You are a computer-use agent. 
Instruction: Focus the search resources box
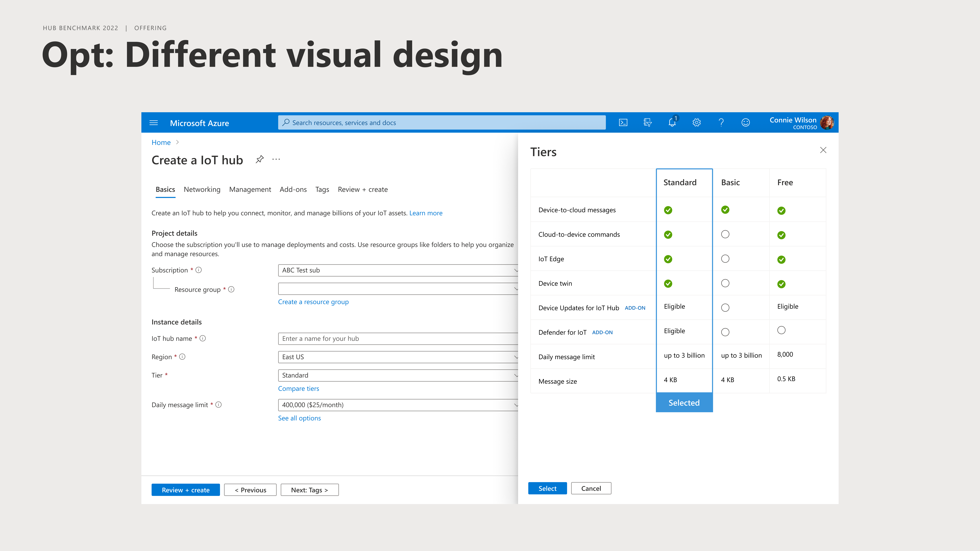[442, 122]
